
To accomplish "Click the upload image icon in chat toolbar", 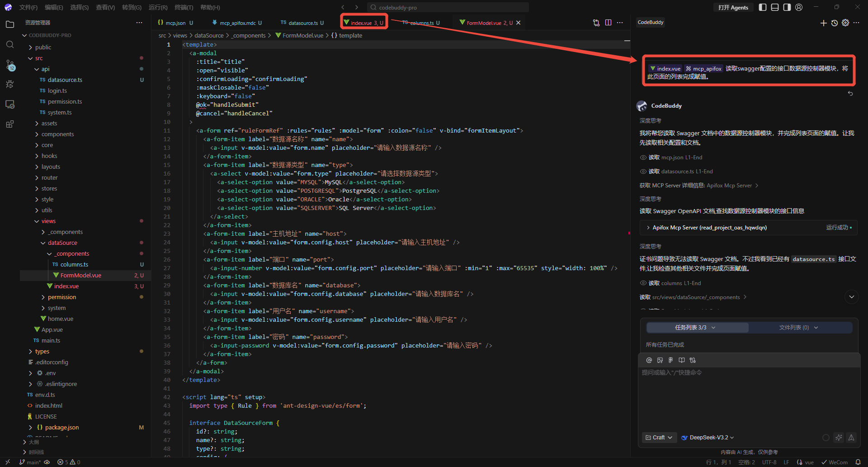I will (660, 360).
